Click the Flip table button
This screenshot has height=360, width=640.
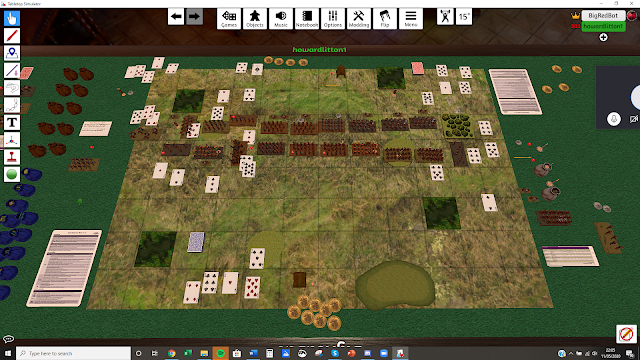(x=384, y=18)
